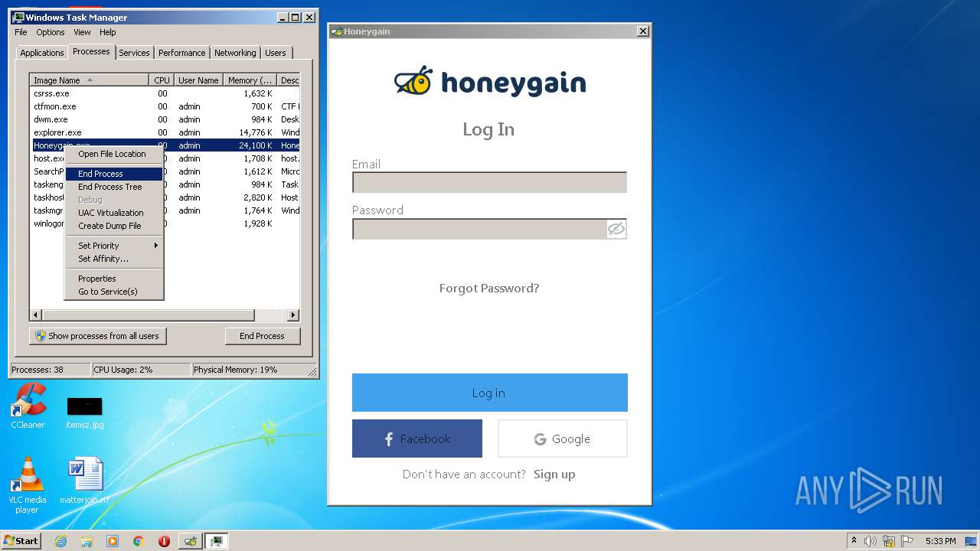
Task: Open Opera taskbar icon
Action: point(164,541)
